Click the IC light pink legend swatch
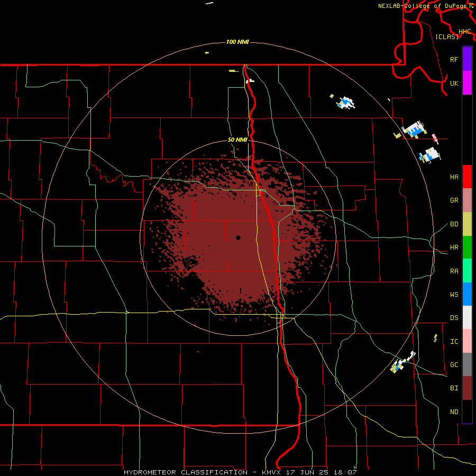The width and height of the screenshot is (476, 476). [467, 341]
